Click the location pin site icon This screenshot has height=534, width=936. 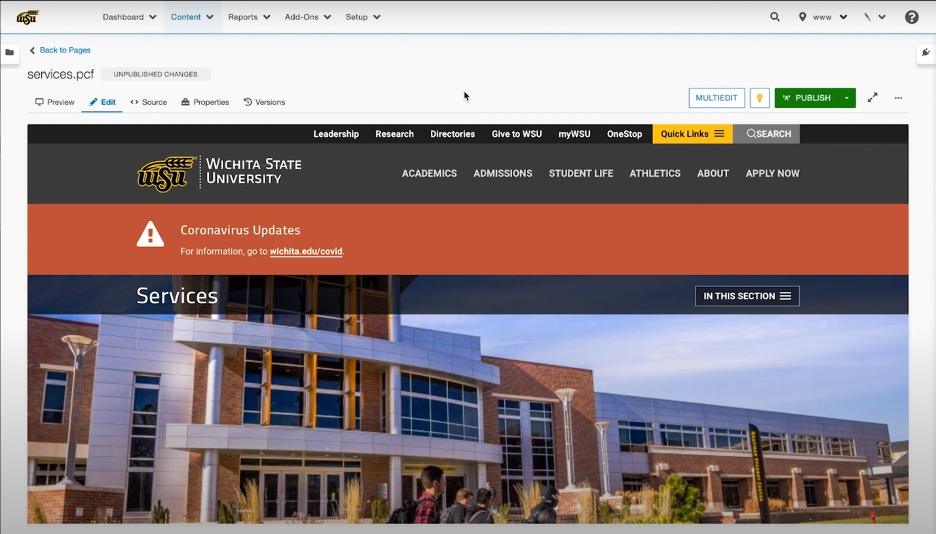pos(802,17)
